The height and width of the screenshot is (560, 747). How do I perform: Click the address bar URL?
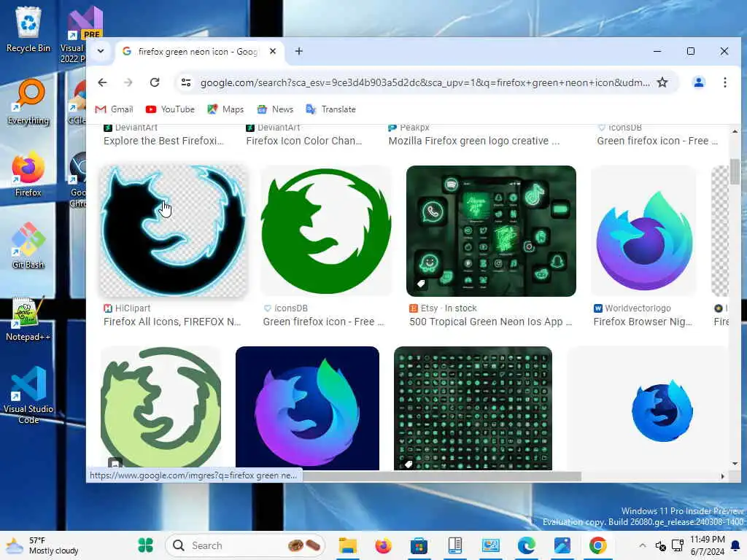[425, 83]
